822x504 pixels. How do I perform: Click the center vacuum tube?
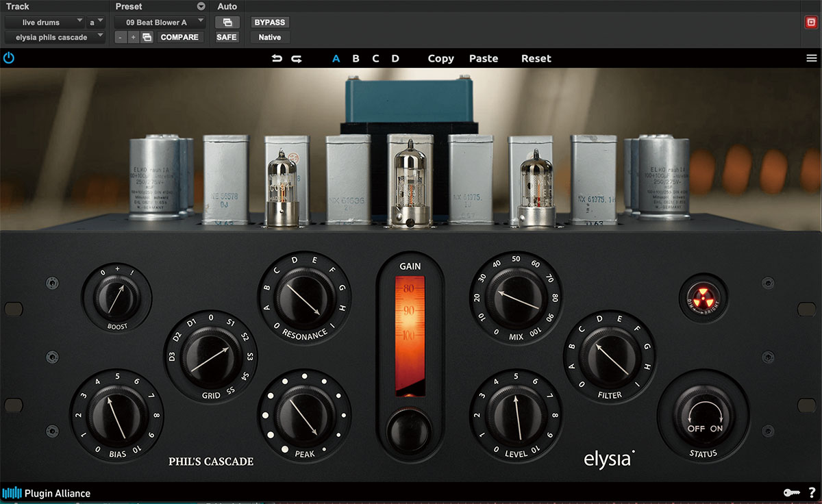[x=410, y=182]
